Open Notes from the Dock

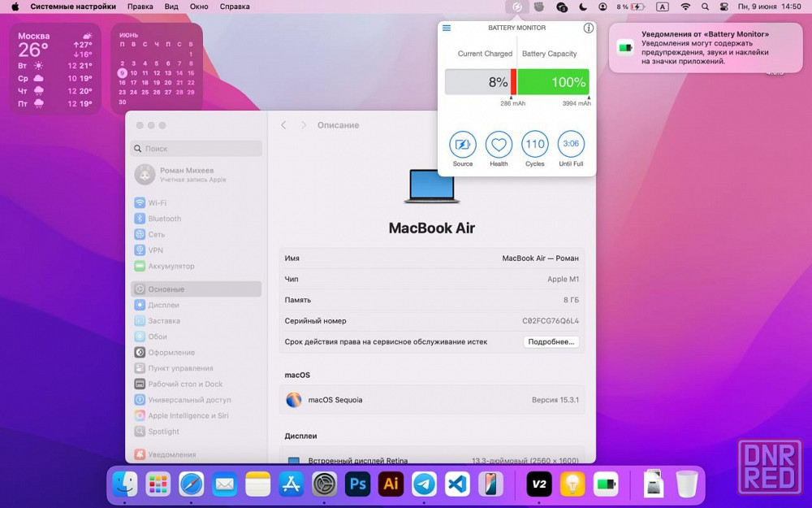pyautogui.click(x=258, y=484)
